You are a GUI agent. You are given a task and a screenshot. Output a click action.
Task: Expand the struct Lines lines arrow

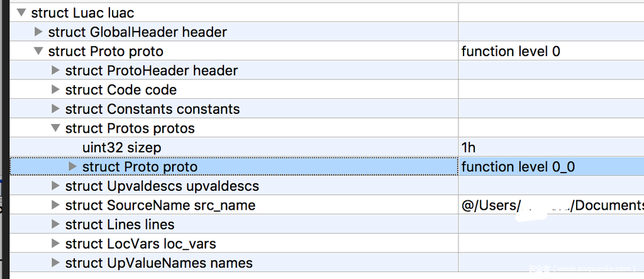pyautogui.click(x=56, y=224)
